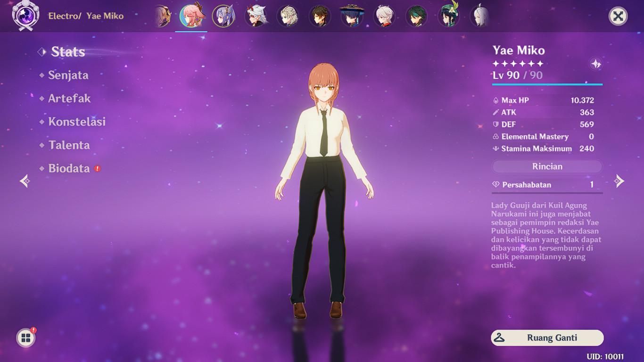Select the dark-haired Zhongli portrait
Viewport: 644px width, 362px height.
(320, 16)
